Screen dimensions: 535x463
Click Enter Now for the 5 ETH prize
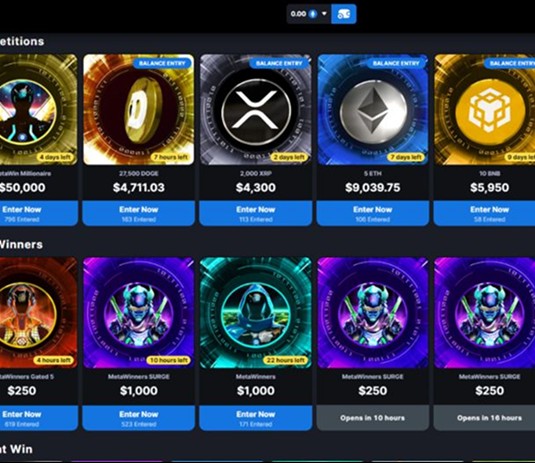[x=373, y=213]
